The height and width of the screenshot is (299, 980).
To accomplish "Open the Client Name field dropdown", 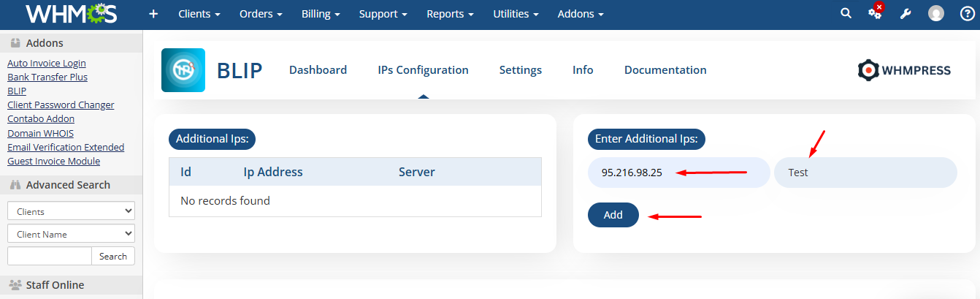I will [x=71, y=234].
